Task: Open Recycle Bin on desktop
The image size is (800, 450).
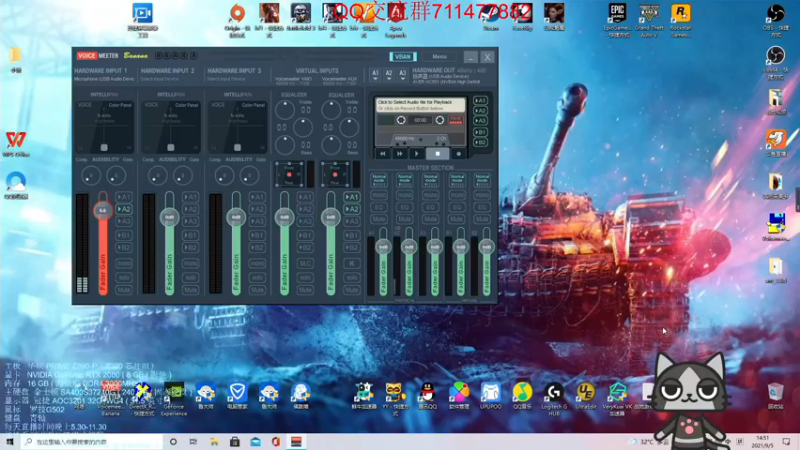Action: [x=776, y=396]
